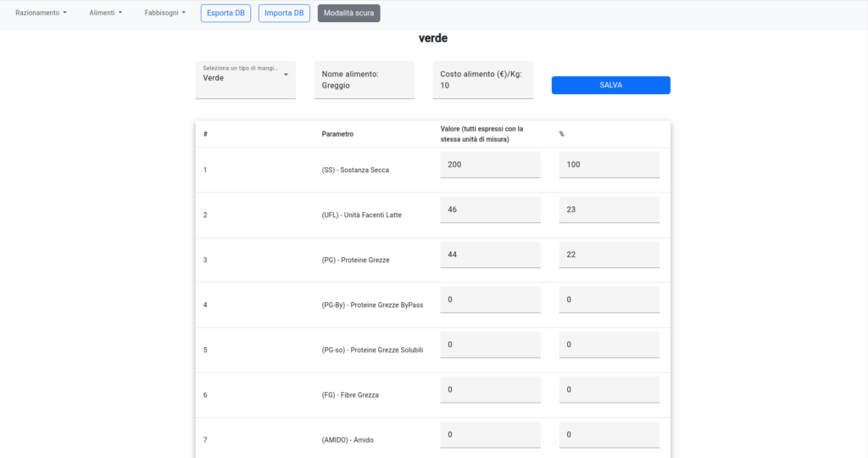Select the Sostanza Secca value field
The width and height of the screenshot is (868, 458).
(490, 165)
